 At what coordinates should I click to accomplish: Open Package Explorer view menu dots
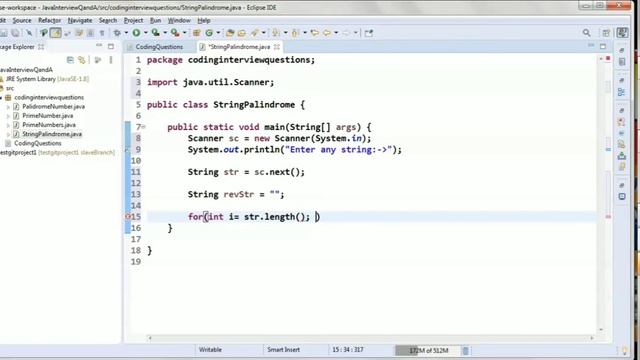pos(111,60)
